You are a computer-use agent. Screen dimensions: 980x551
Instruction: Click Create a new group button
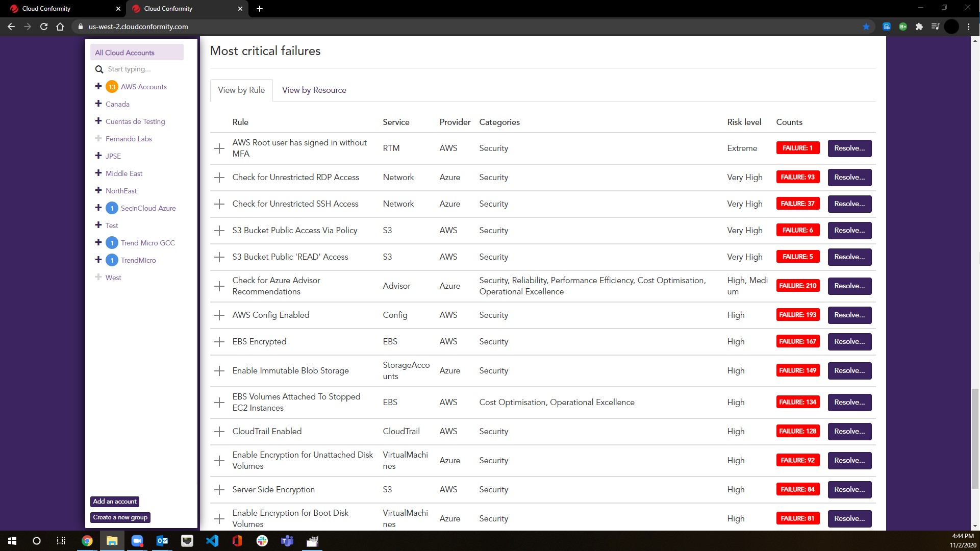tap(120, 517)
